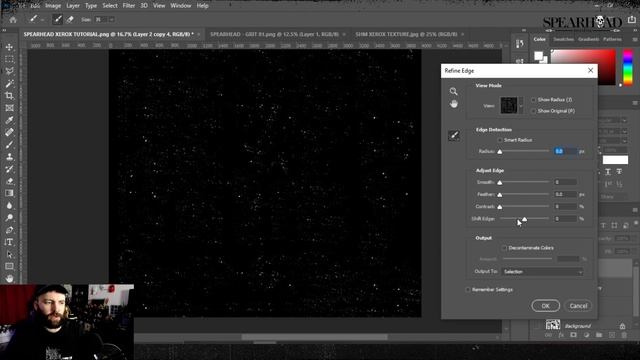
Task: Click OK in Refine Edge dialog
Action: coord(546,306)
